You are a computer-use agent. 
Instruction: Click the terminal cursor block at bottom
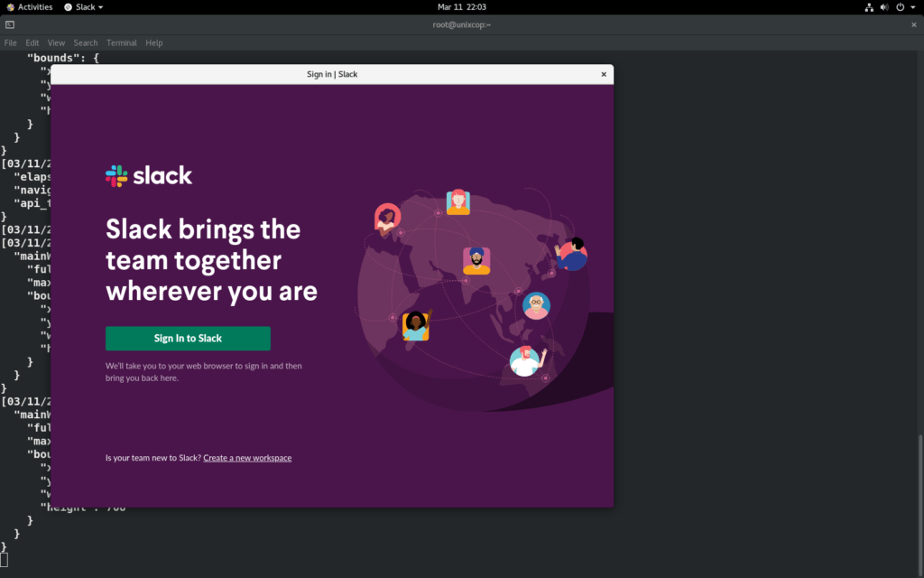pos(5,560)
